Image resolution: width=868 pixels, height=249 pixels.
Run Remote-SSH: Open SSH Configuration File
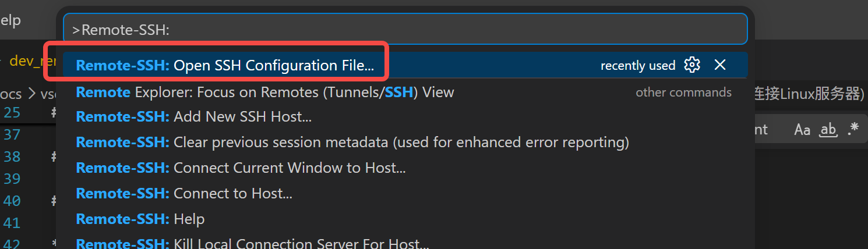point(405,65)
